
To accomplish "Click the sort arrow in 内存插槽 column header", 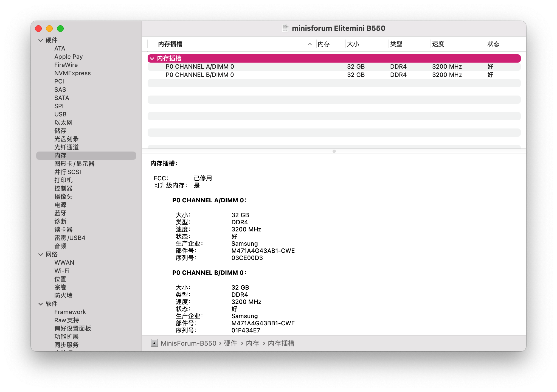I will click(x=310, y=44).
